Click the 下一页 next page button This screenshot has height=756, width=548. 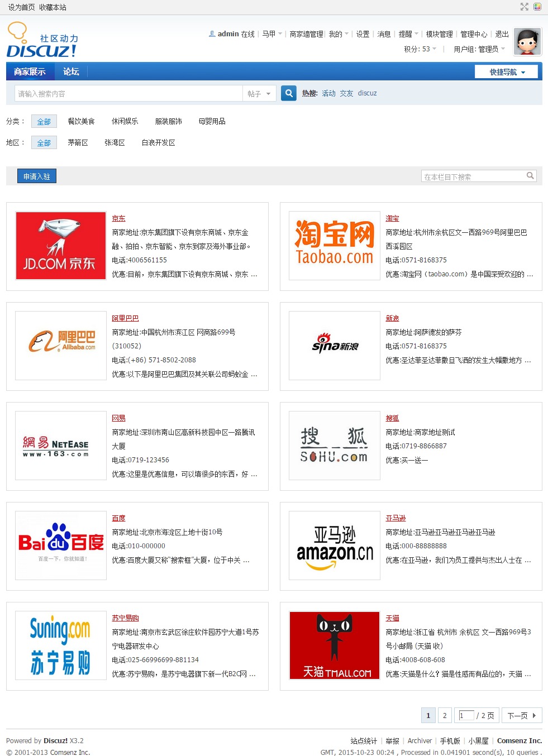[x=522, y=715]
